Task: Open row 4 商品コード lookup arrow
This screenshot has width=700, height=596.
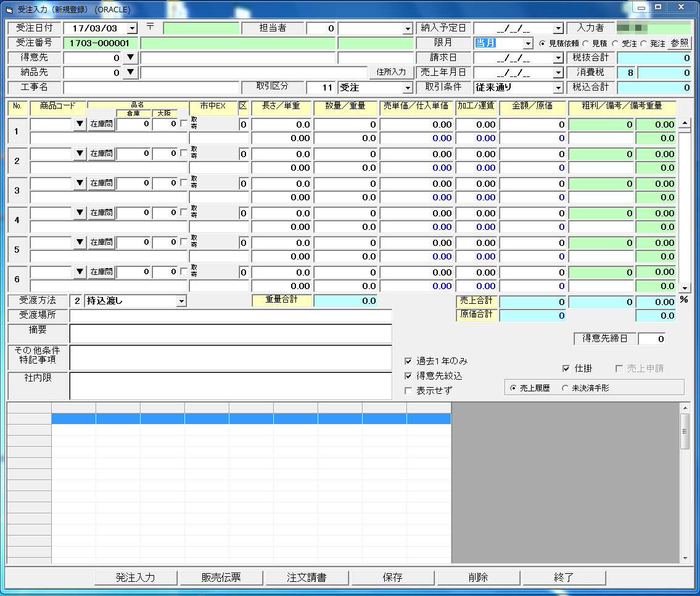Action: (x=80, y=213)
